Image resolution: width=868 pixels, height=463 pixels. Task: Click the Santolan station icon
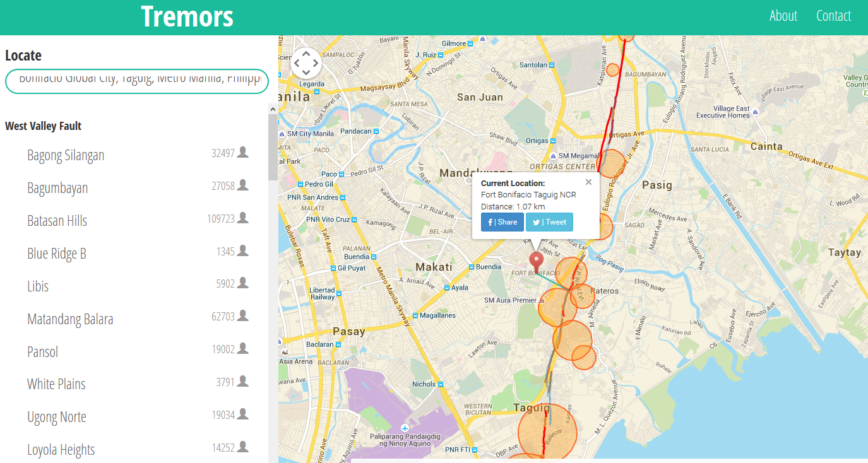553,65
